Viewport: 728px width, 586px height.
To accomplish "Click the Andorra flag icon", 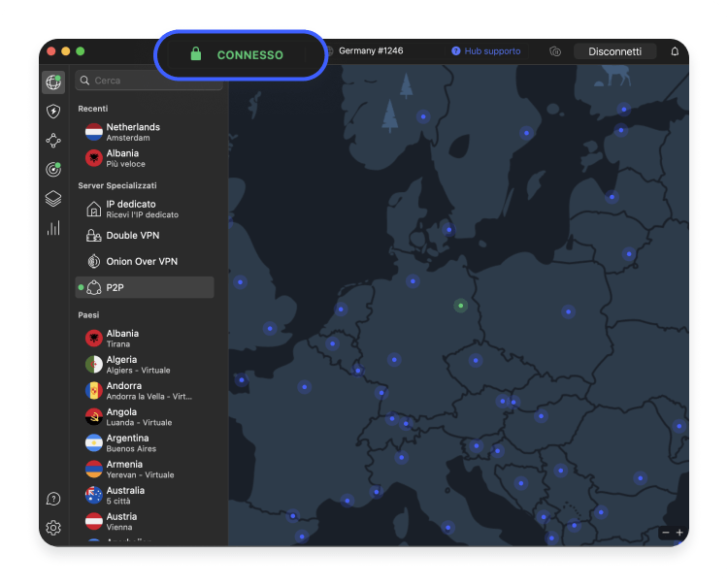I will point(94,391).
